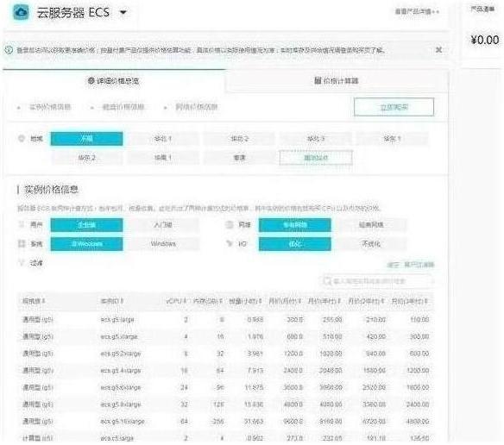Screen dimensions: 504x445
Task: Expand the filter panel via the link above search
Action: 419,265
